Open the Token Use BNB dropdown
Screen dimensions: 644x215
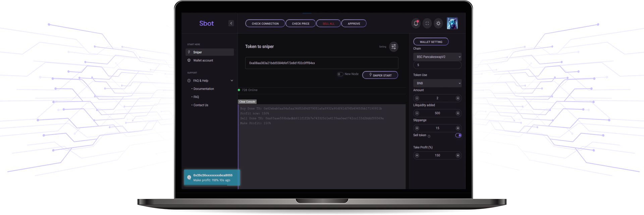[x=437, y=83]
